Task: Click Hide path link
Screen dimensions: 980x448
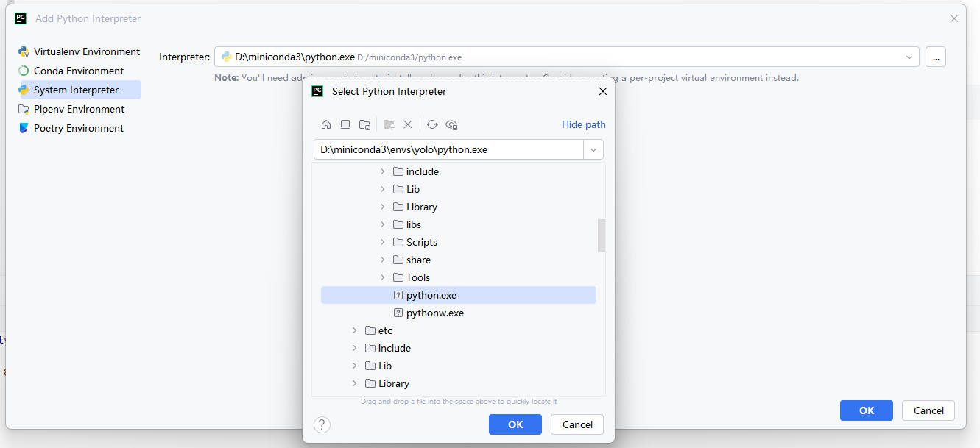Action: pos(584,124)
